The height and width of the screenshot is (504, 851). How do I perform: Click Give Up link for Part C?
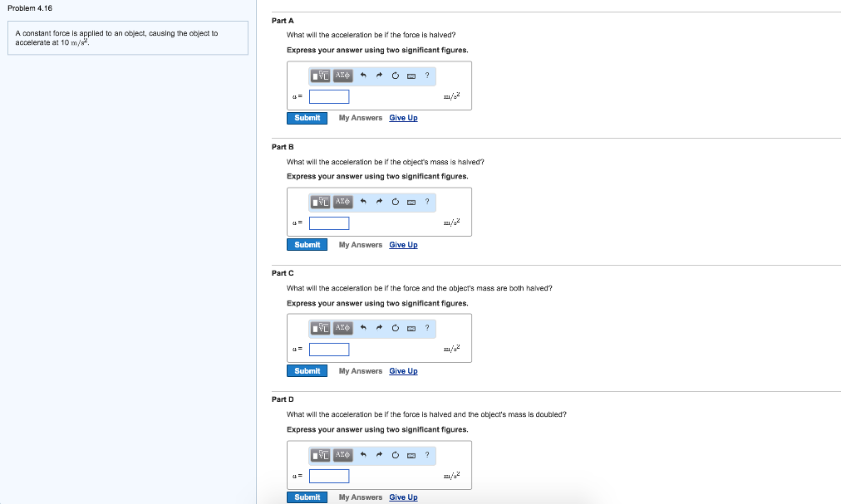pyautogui.click(x=403, y=371)
